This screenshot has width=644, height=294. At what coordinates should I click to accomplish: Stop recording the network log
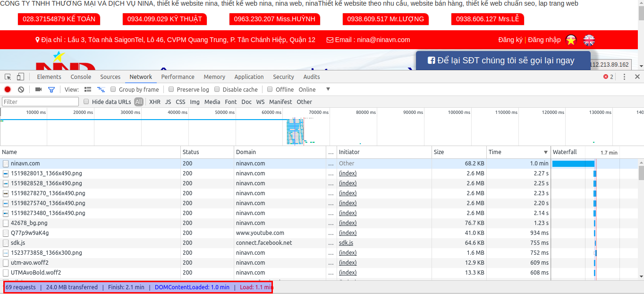pos(8,89)
